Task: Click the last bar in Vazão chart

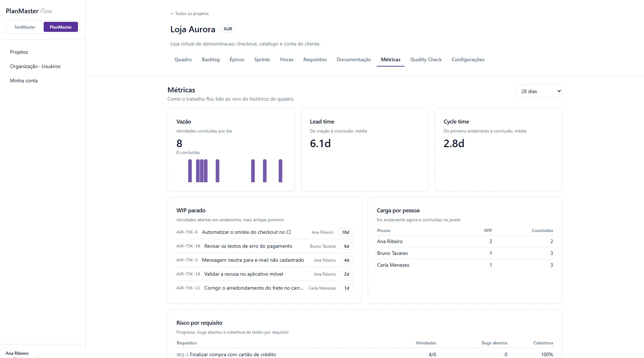Action: click(x=280, y=171)
